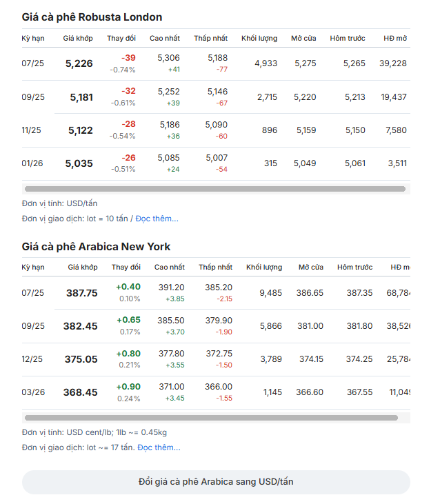
Task: Click Arabica 12/25 matched price 375.05
Action: tap(81, 359)
